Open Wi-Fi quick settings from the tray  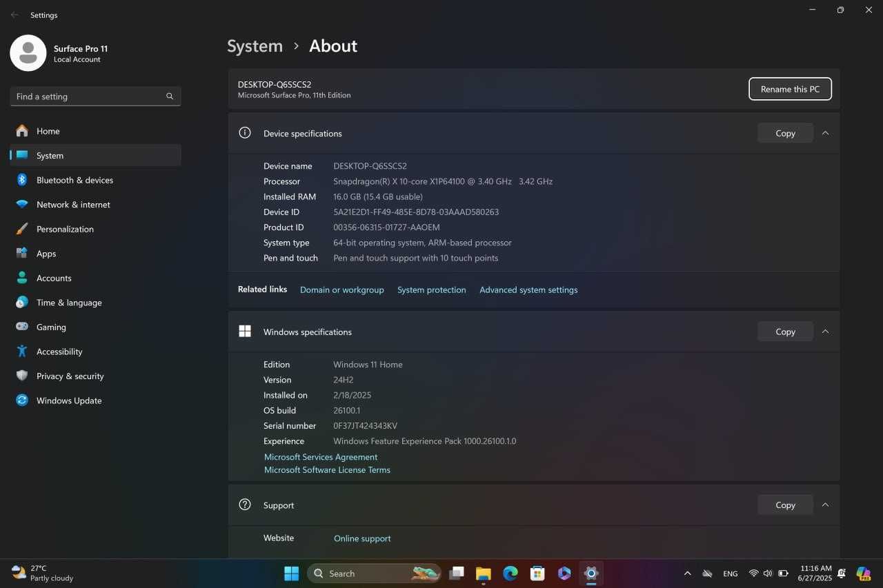click(x=753, y=574)
